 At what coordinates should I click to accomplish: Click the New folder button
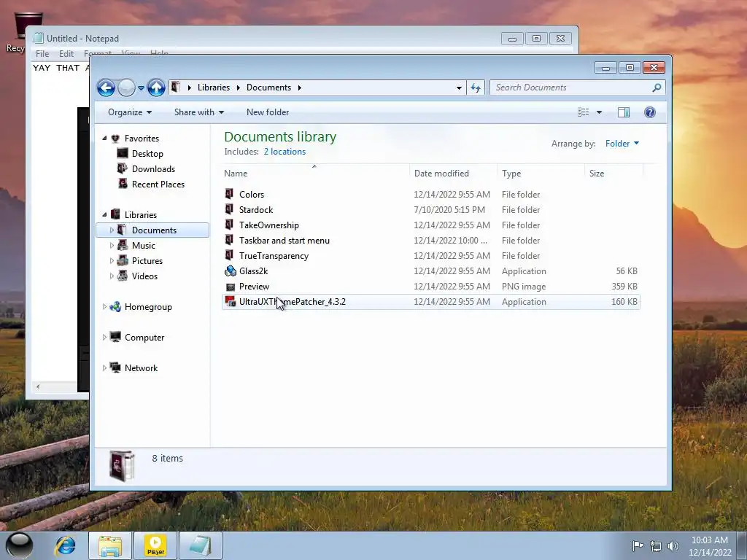268,112
